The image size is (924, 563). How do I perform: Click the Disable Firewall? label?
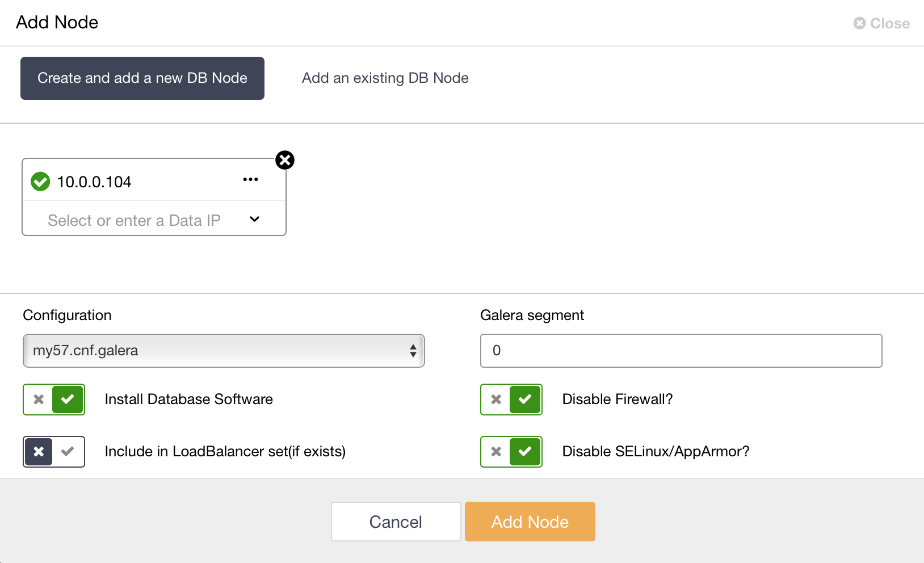tap(618, 400)
